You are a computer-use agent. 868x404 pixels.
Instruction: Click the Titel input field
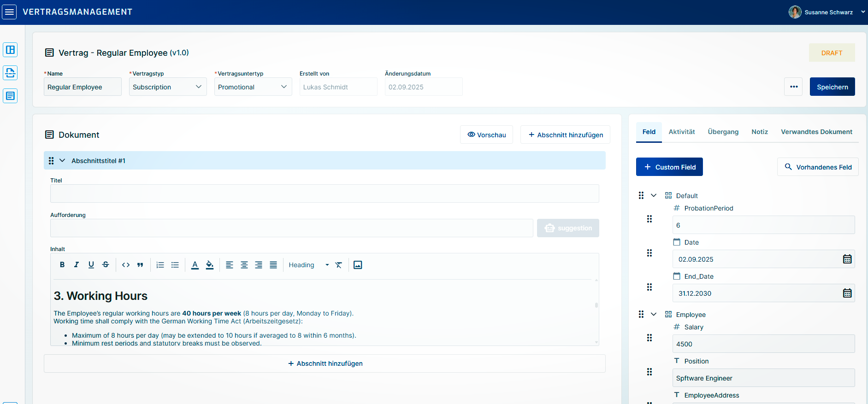(x=325, y=194)
